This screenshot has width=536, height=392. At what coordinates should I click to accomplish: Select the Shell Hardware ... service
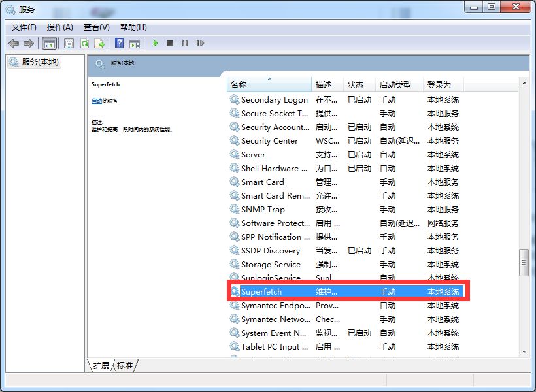point(345,168)
